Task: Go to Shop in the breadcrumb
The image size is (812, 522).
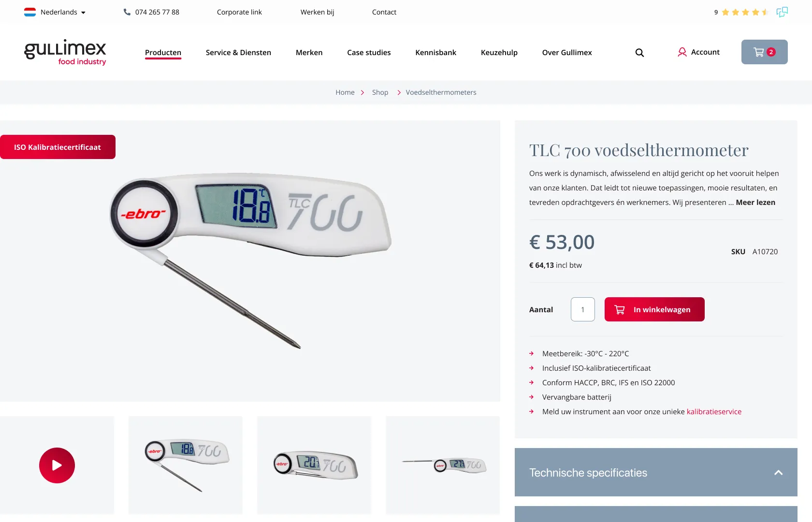Action: 380,92
